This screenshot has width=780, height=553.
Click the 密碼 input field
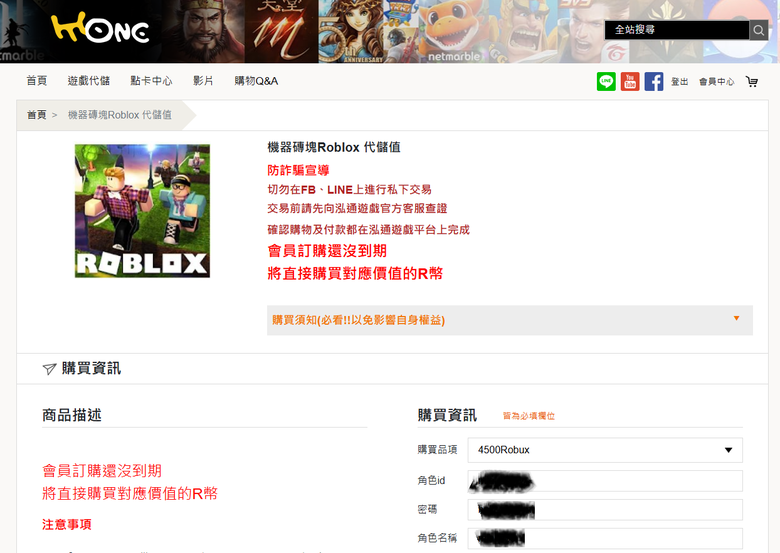pyautogui.click(x=605, y=510)
